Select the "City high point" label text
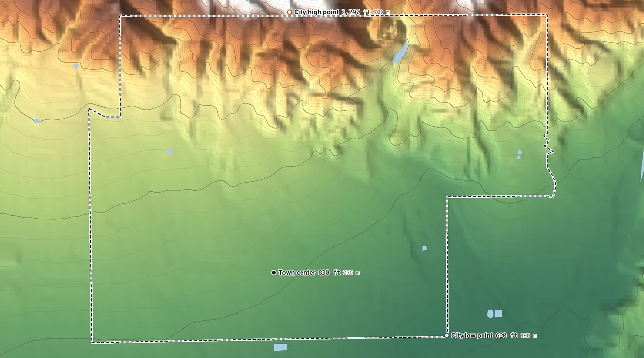This screenshot has width=644, height=358. [x=316, y=12]
